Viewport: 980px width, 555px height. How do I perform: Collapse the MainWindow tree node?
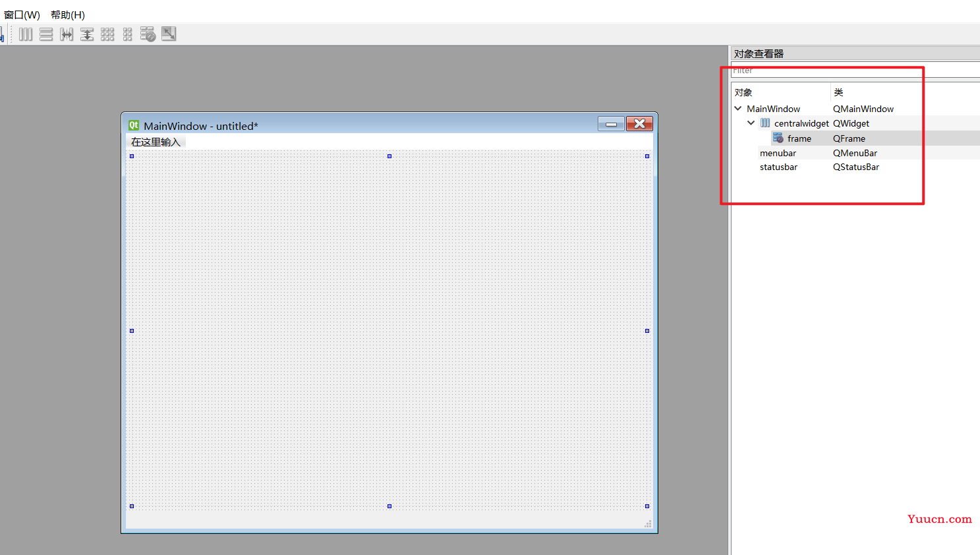(x=738, y=109)
